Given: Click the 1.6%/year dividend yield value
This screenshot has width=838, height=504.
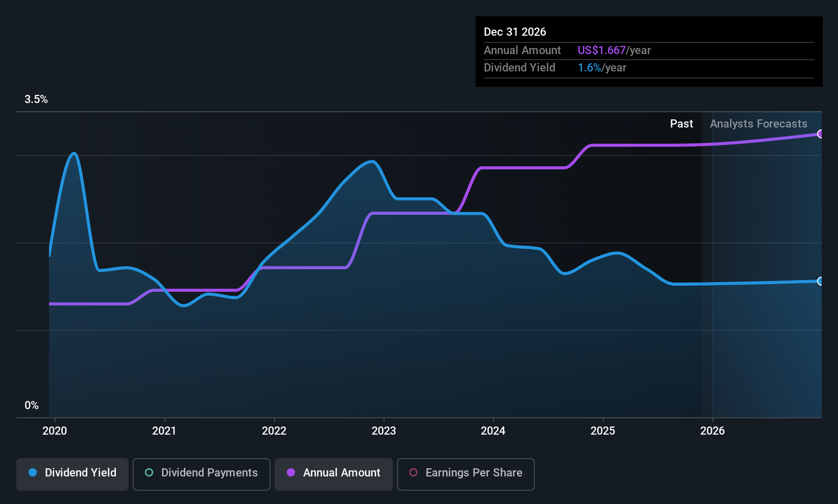Looking at the screenshot, I should click(x=602, y=68).
